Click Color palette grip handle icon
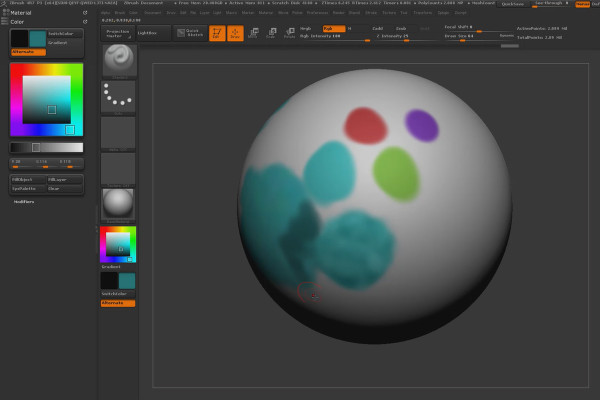600x400 pixels. click(5, 21)
